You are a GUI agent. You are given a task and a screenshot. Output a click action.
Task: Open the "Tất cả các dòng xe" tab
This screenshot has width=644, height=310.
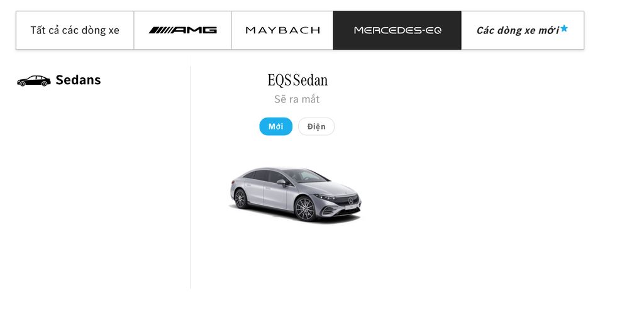click(75, 30)
